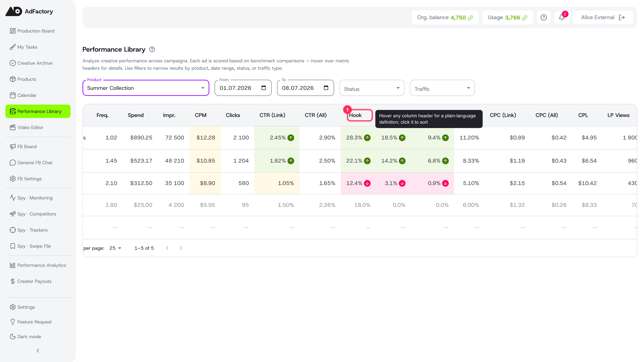
Task: Open General FB Chat in sidebar
Action: pos(38,163)
